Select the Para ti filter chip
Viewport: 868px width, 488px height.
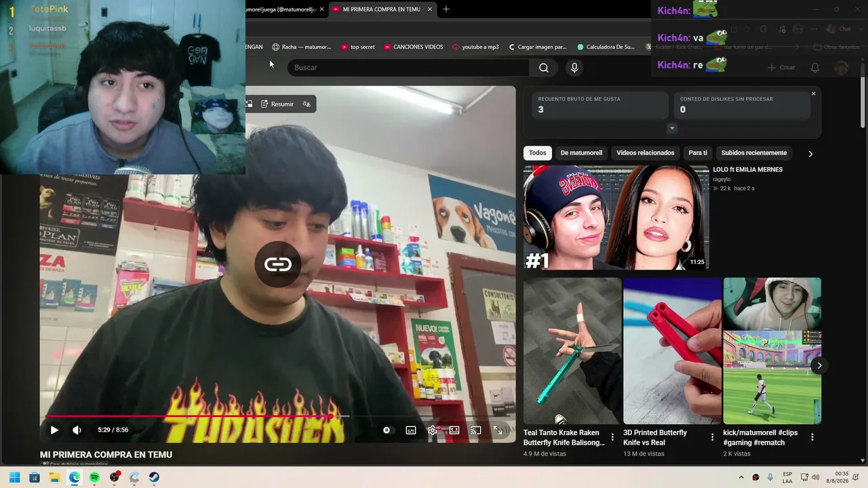(698, 153)
